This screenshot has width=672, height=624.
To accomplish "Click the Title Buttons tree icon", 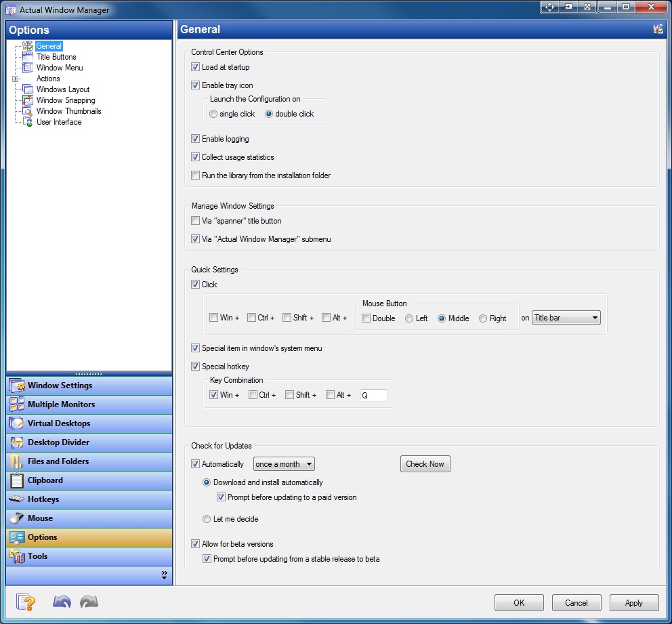I will coord(28,56).
